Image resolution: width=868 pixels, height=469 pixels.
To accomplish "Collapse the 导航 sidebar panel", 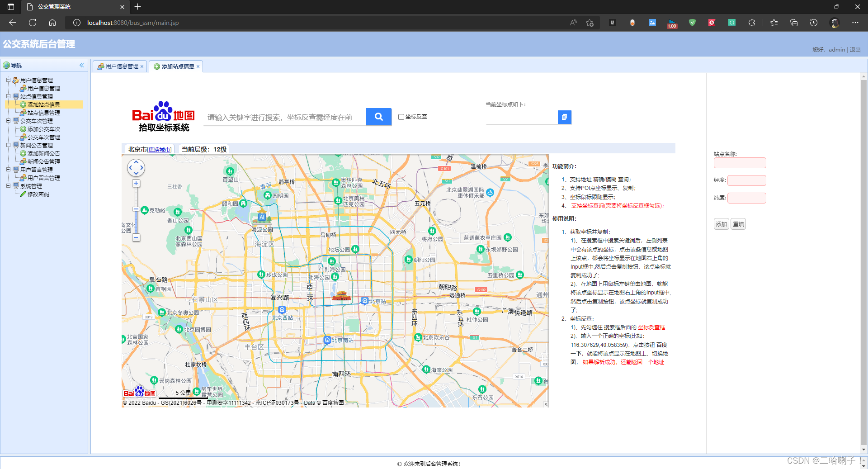I will click(x=82, y=65).
